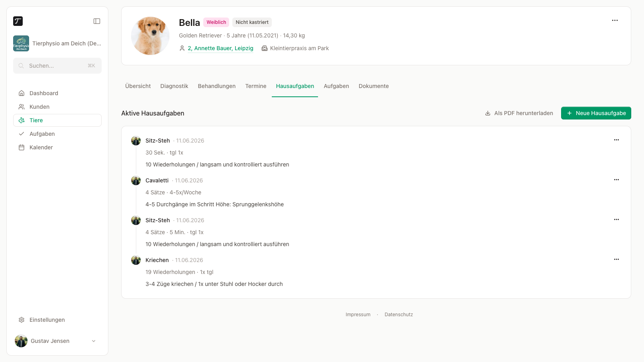
Task: Click the Impressum footer link
Action: point(358,315)
